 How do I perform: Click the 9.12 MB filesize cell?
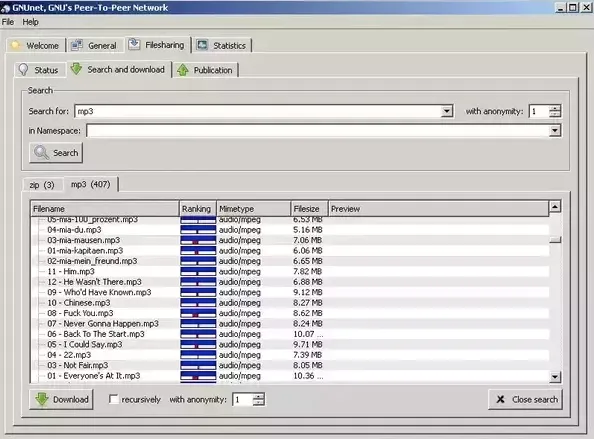[308, 292]
